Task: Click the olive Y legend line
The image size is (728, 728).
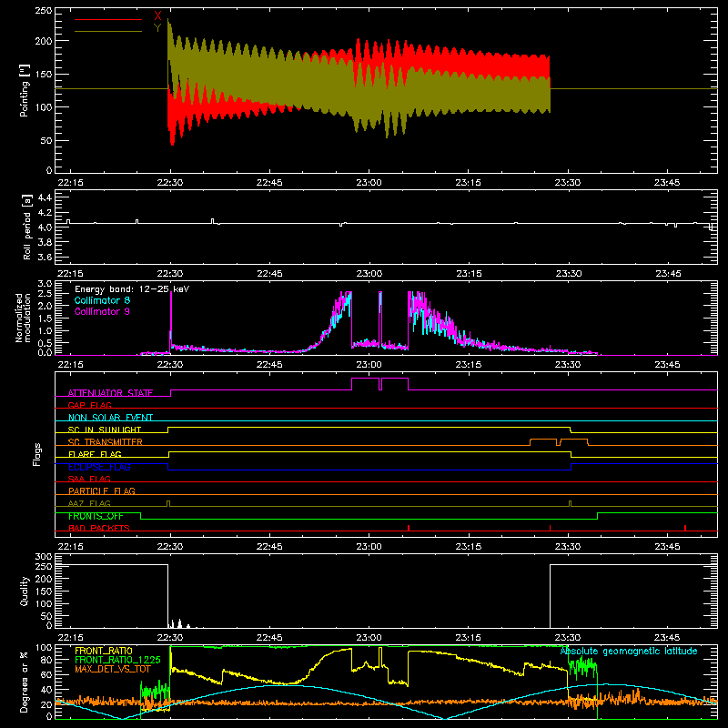Action: tap(108, 32)
